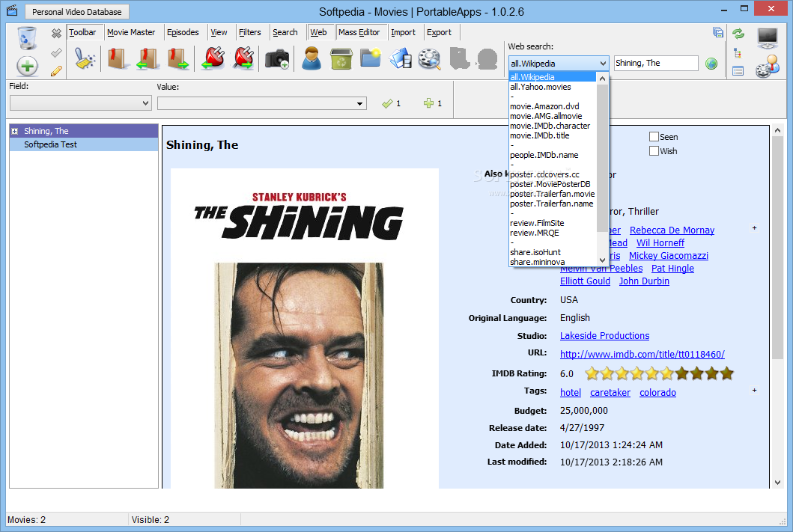The image size is (793, 532).
Task: Click the plain book with bookmark icon
Action: [x=117, y=58]
